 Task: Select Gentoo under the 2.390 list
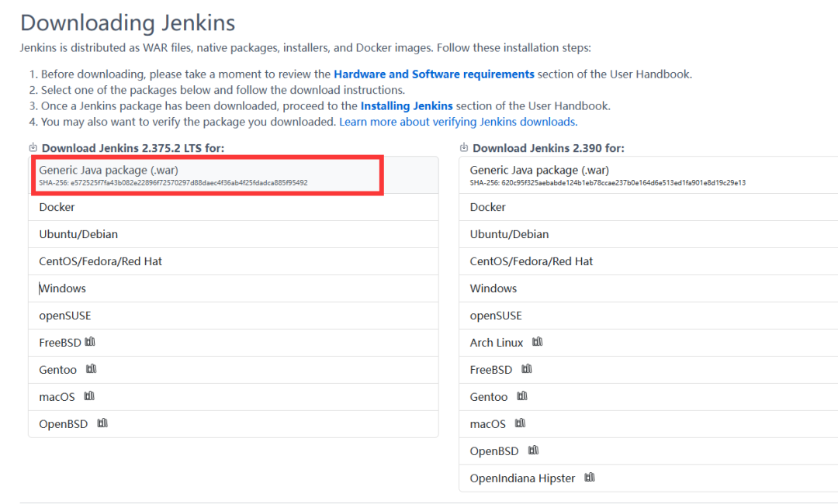click(x=648, y=397)
